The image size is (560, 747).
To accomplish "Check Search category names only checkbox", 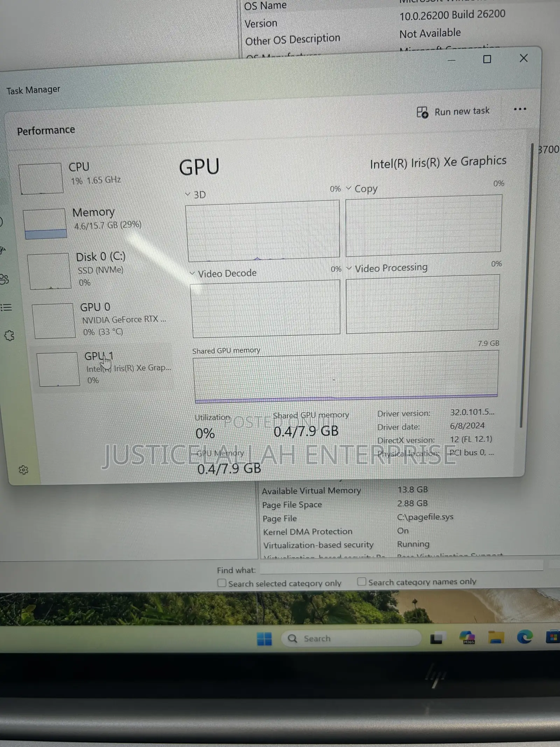I will point(362,581).
